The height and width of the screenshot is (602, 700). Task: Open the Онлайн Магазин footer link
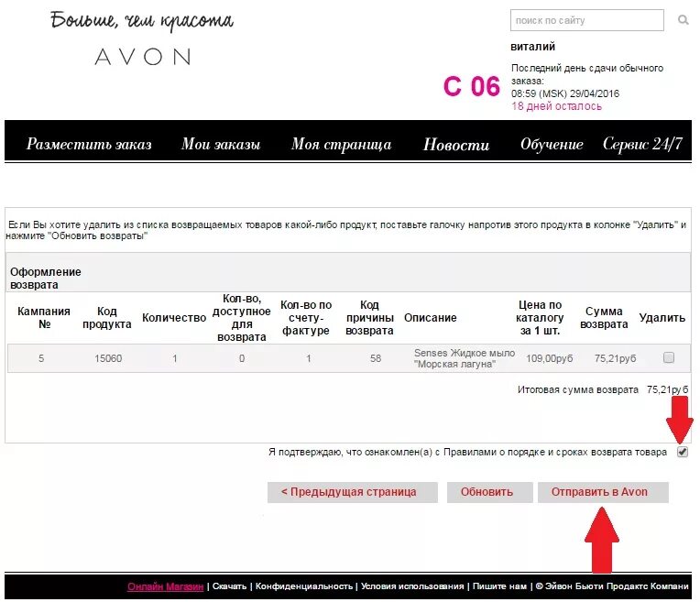[165, 586]
